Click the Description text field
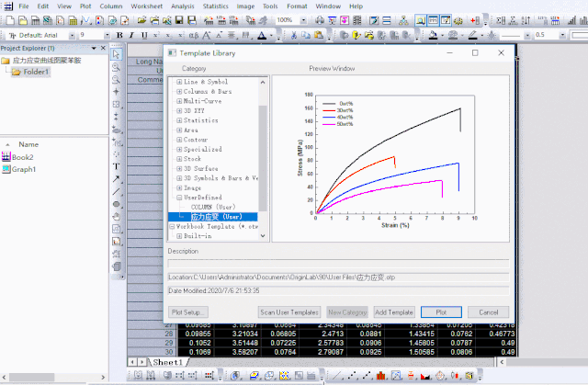Viewport: 588px width, 385px height. [338, 264]
